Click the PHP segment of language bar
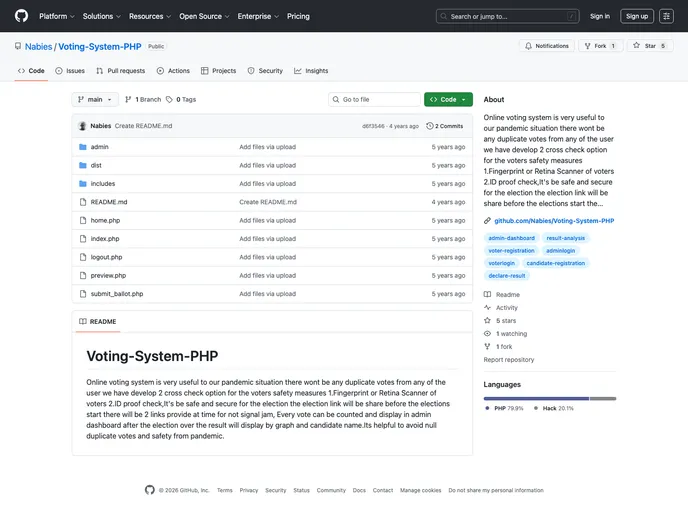This screenshot has width=688, height=512. tap(536, 399)
